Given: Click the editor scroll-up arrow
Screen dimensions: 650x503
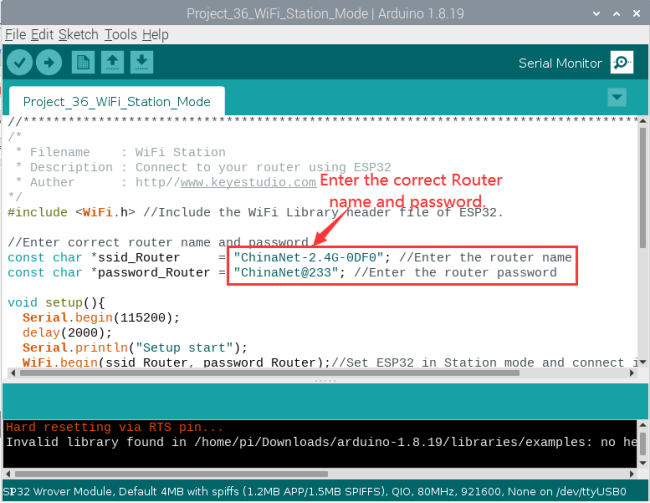Looking at the screenshot, I should (x=643, y=121).
